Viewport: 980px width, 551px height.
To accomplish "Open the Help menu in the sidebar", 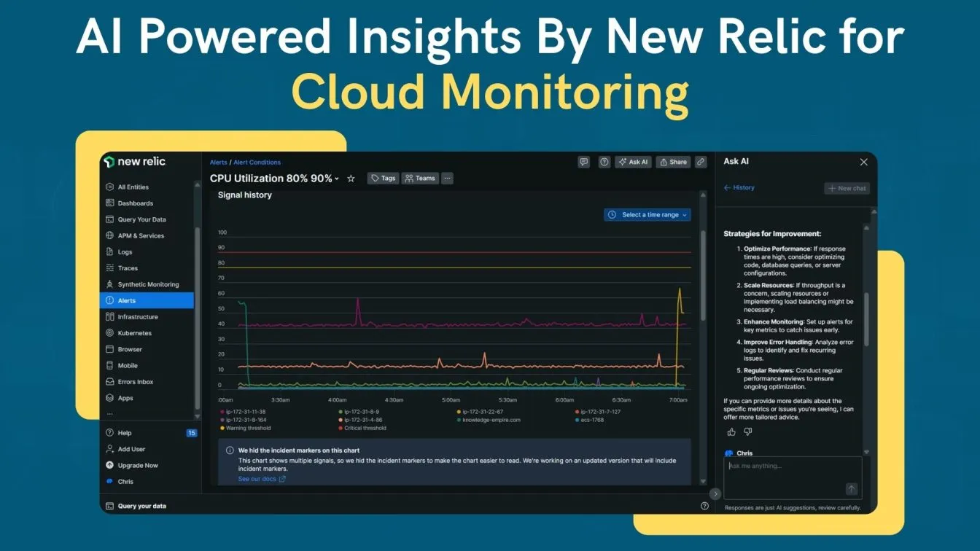I will pyautogui.click(x=119, y=433).
